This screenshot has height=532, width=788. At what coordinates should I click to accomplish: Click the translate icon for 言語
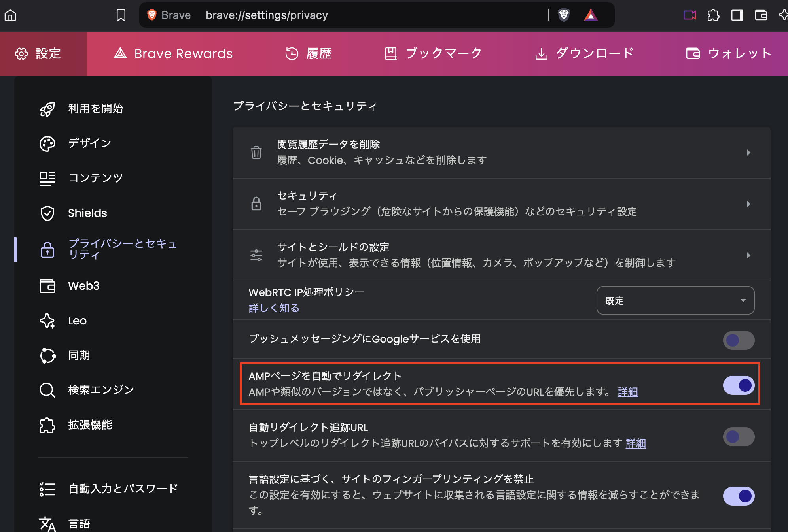[x=47, y=524]
